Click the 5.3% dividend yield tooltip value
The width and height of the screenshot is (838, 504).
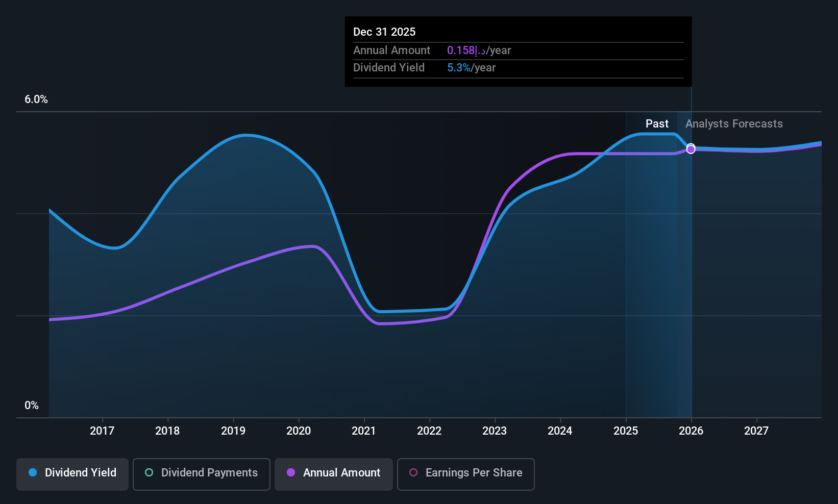pos(459,68)
